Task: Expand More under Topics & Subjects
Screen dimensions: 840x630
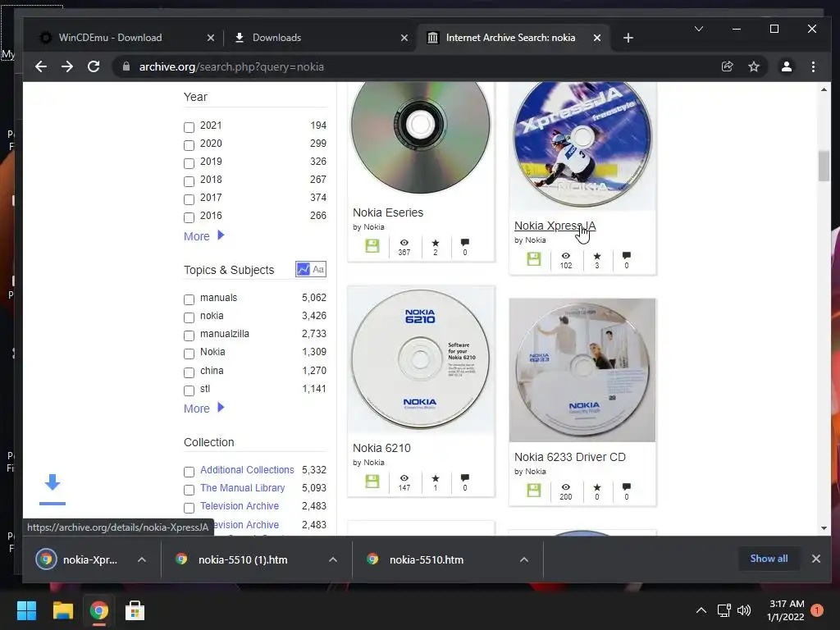Action: 204,409
